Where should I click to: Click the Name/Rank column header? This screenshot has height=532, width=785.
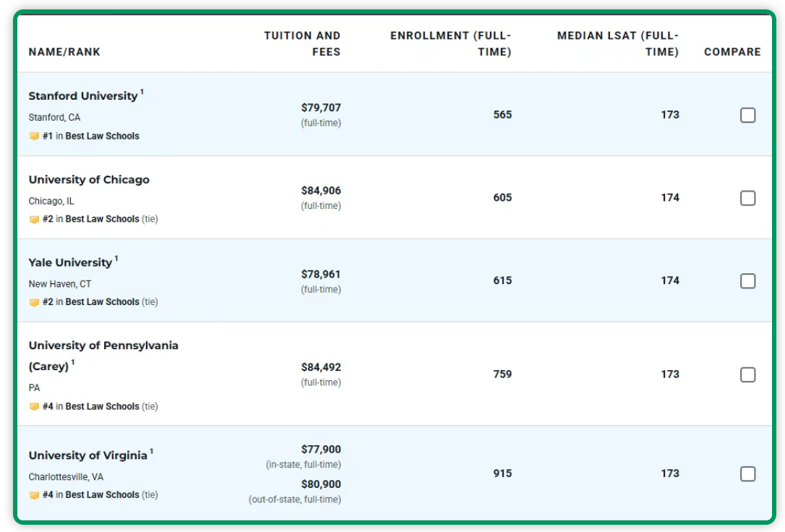click(x=64, y=52)
